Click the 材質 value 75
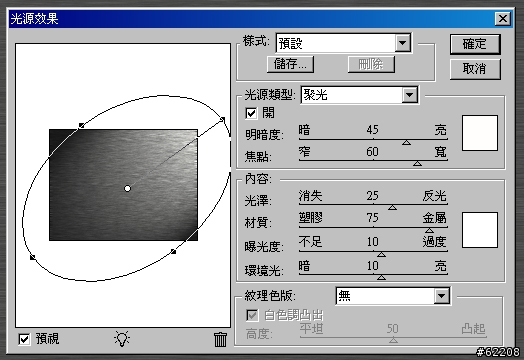Image resolution: width=524 pixels, height=360 pixels. pos(373,218)
